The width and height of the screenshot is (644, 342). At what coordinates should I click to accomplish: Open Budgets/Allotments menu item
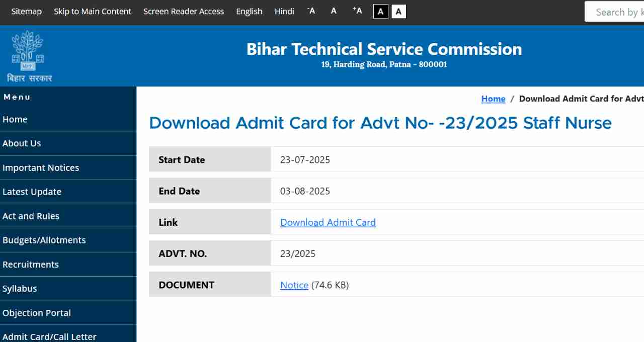[x=68, y=240]
